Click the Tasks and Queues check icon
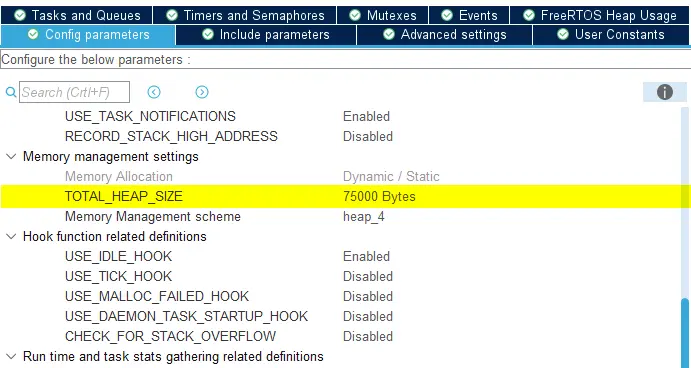The height and width of the screenshot is (368, 691). point(20,15)
